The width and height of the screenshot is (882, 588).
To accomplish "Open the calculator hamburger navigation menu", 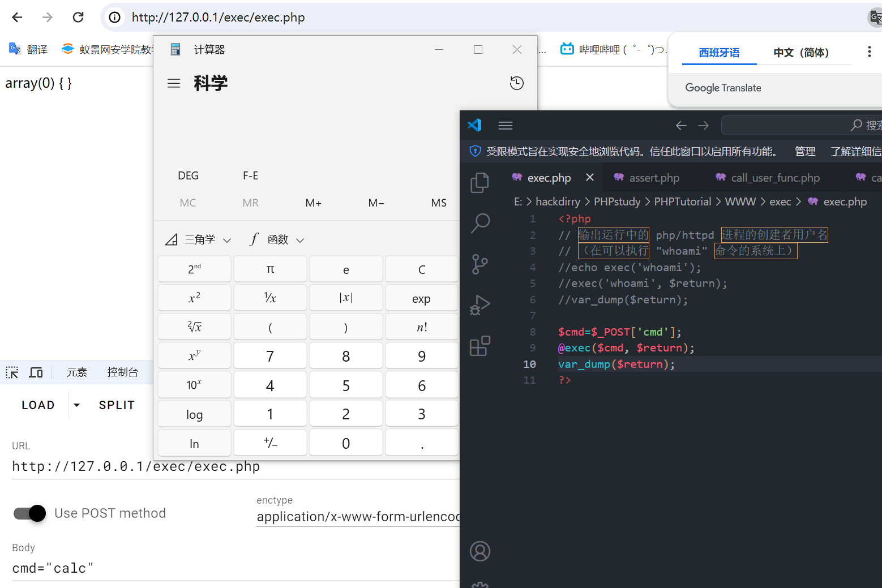I will point(174,83).
